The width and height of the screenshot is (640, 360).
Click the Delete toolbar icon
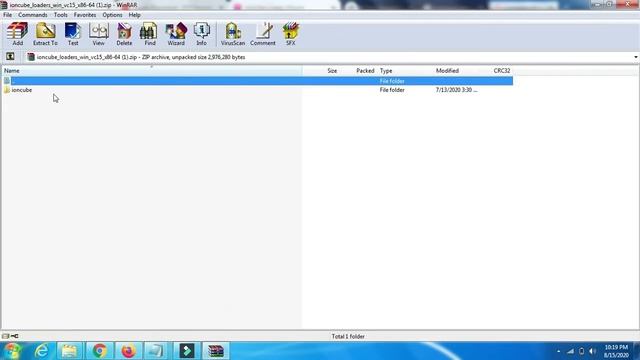click(x=124, y=33)
